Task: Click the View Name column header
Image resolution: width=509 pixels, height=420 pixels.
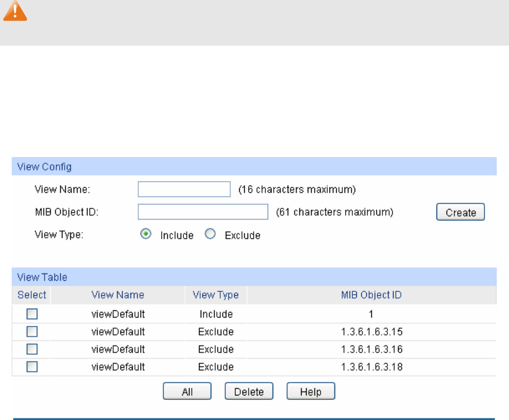Action: [118, 295]
